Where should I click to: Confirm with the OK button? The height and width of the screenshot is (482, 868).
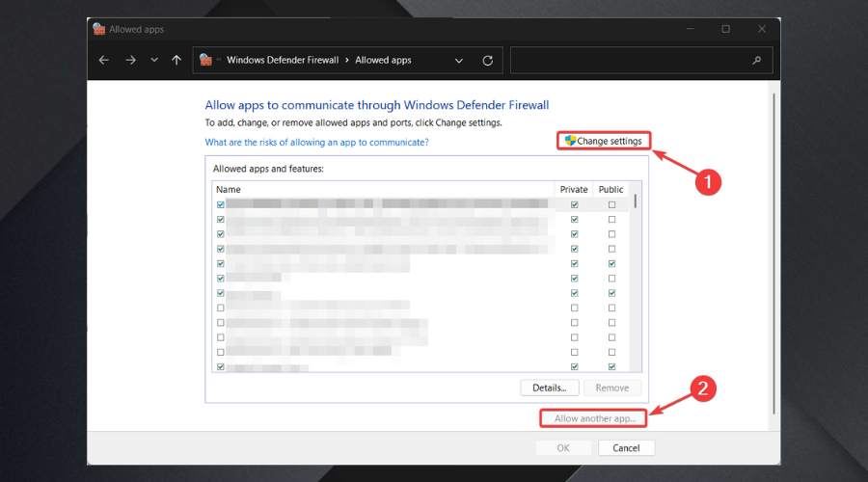click(563, 447)
